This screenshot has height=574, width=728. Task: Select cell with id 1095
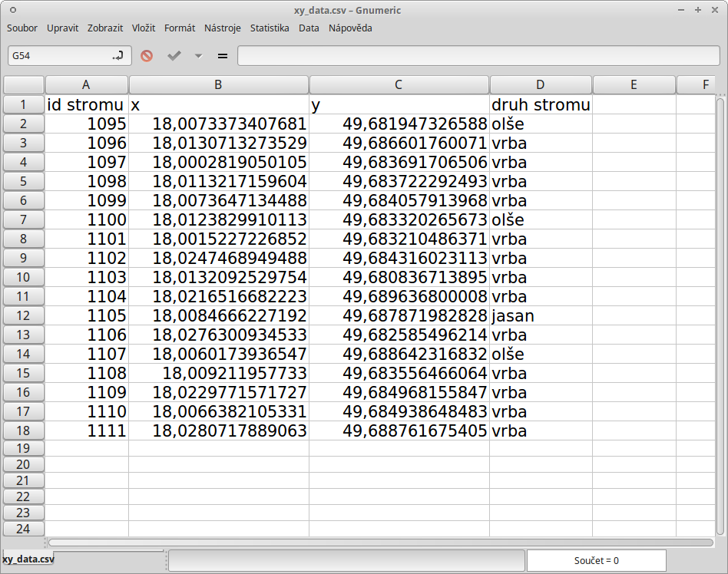click(x=86, y=124)
